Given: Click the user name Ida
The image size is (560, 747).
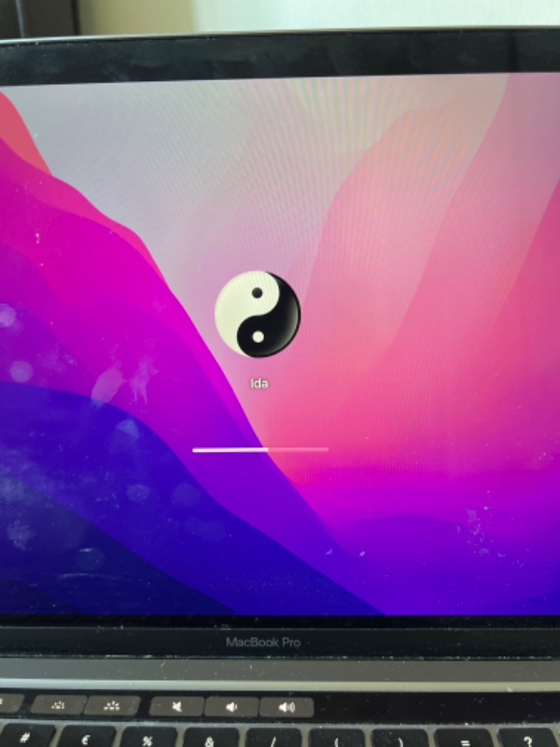Looking at the screenshot, I should pyautogui.click(x=259, y=384).
